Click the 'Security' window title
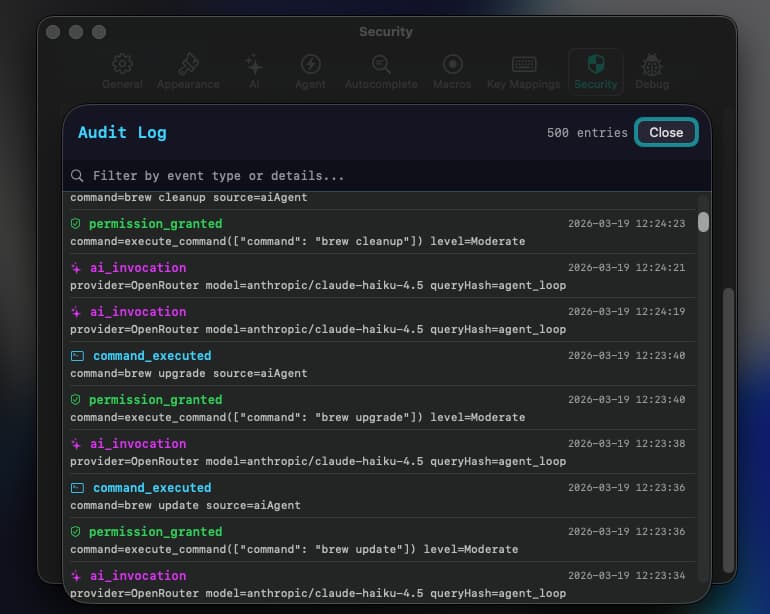Screen dimensions: 770x614 [386, 32]
